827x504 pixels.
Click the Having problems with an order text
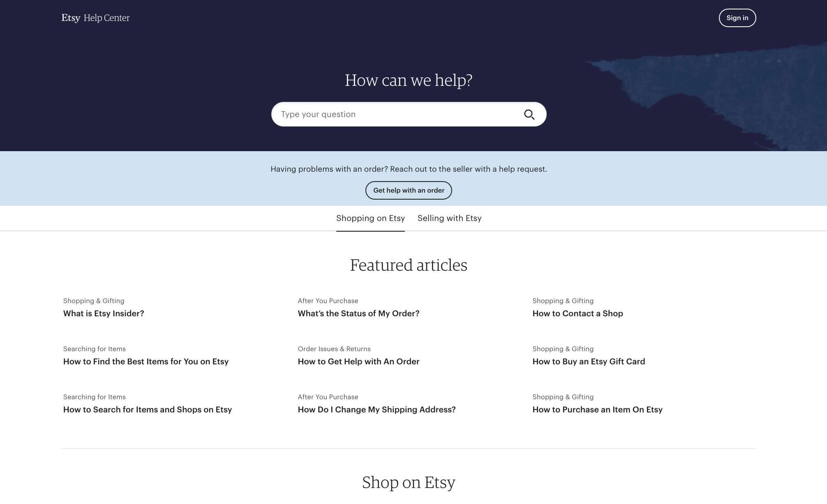409,169
